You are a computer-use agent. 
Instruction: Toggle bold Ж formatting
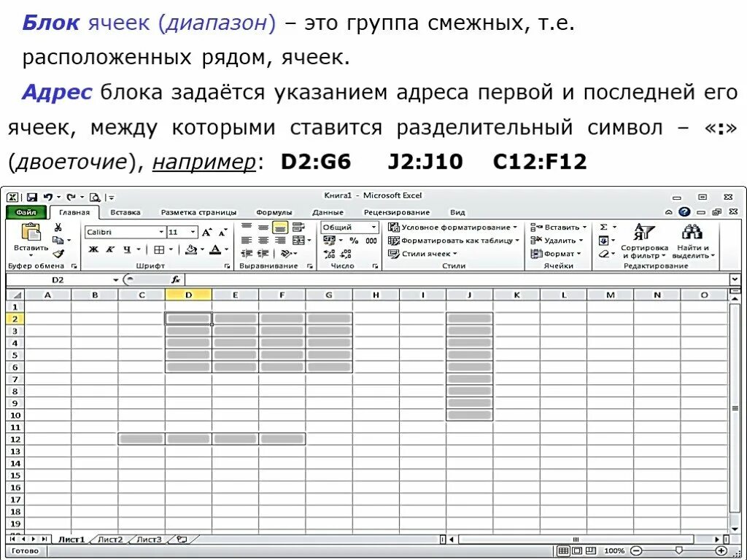pyautogui.click(x=93, y=249)
